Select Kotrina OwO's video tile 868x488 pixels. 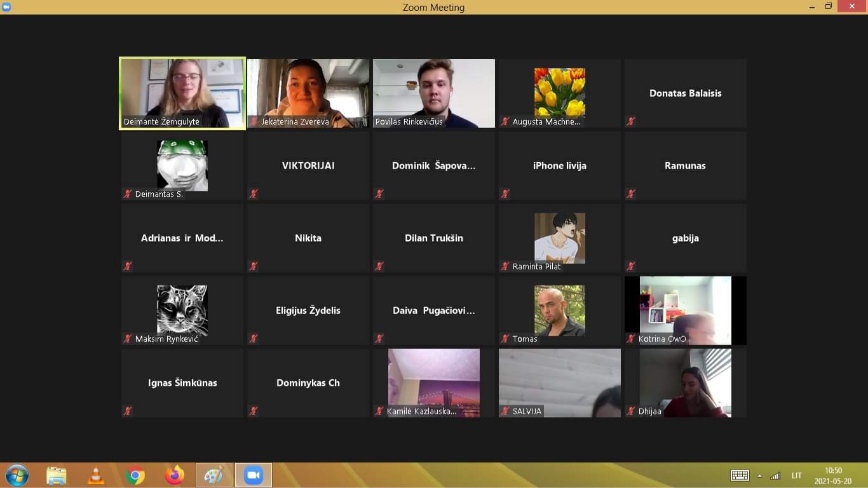tap(686, 311)
